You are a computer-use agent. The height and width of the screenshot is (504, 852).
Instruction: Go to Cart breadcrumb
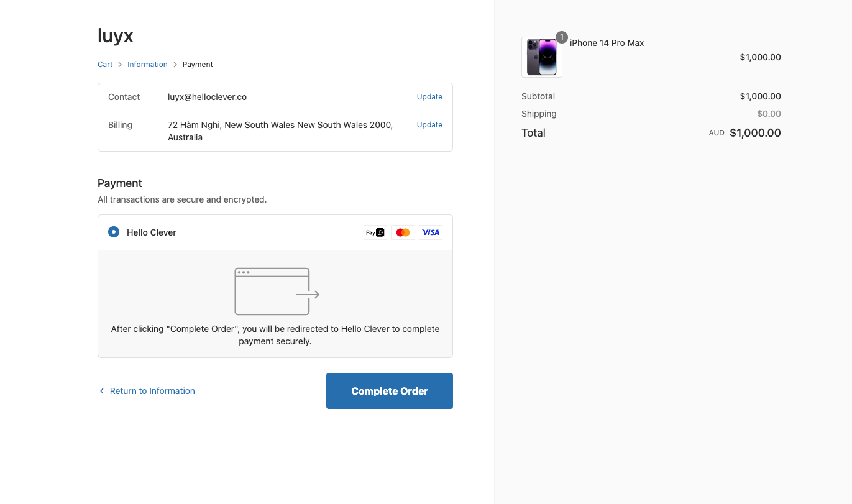pyautogui.click(x=105, y=65)
